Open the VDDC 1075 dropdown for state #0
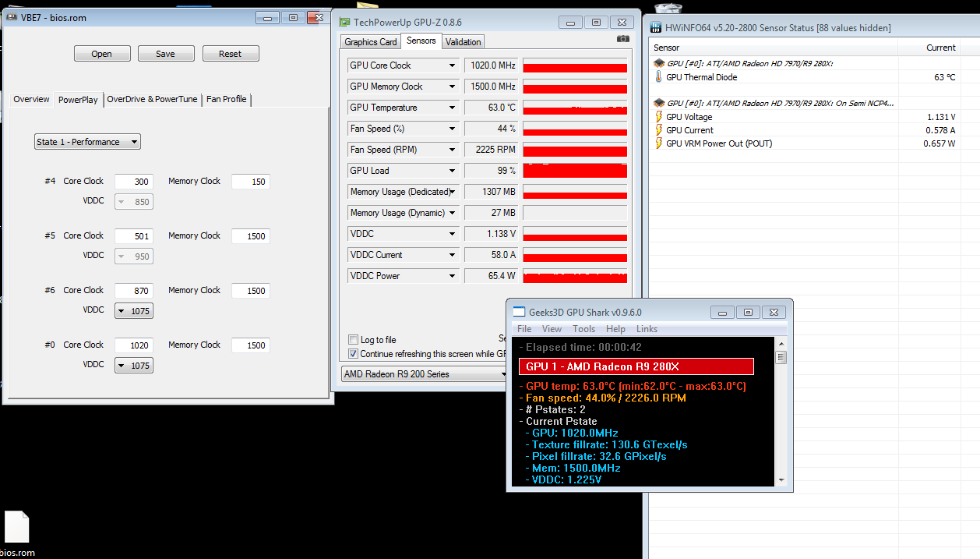This screenshot has width=980, height=559. (x=134, y=366)
